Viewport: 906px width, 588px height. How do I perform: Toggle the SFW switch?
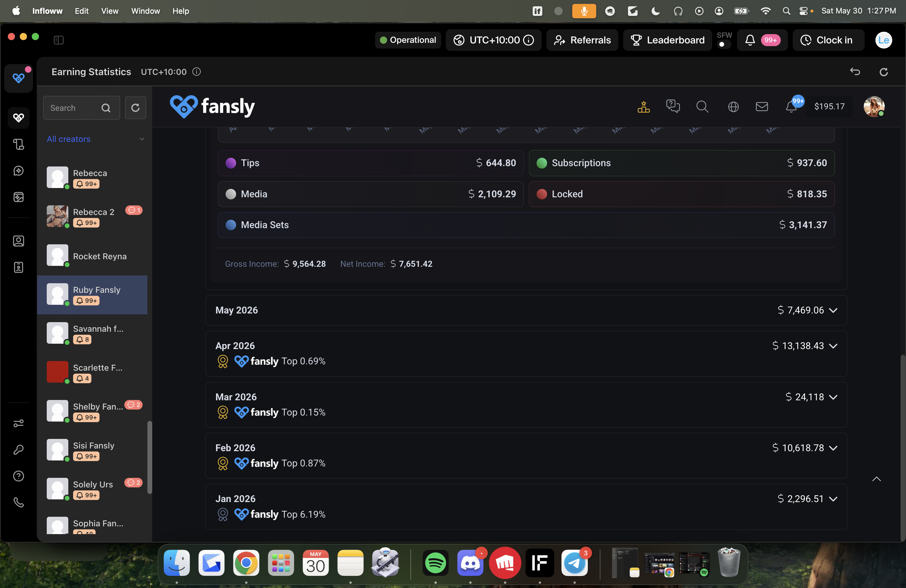tap(724, 45)
